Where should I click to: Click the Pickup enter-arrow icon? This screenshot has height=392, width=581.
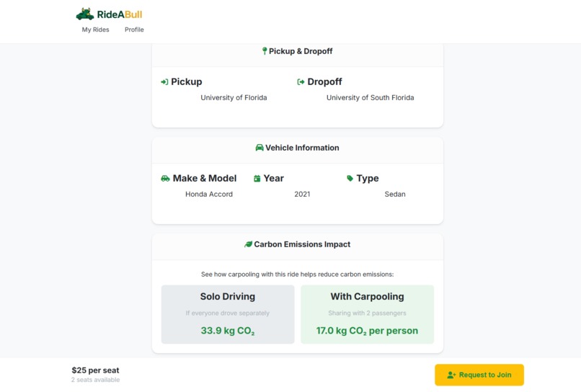tap(164, 82)
